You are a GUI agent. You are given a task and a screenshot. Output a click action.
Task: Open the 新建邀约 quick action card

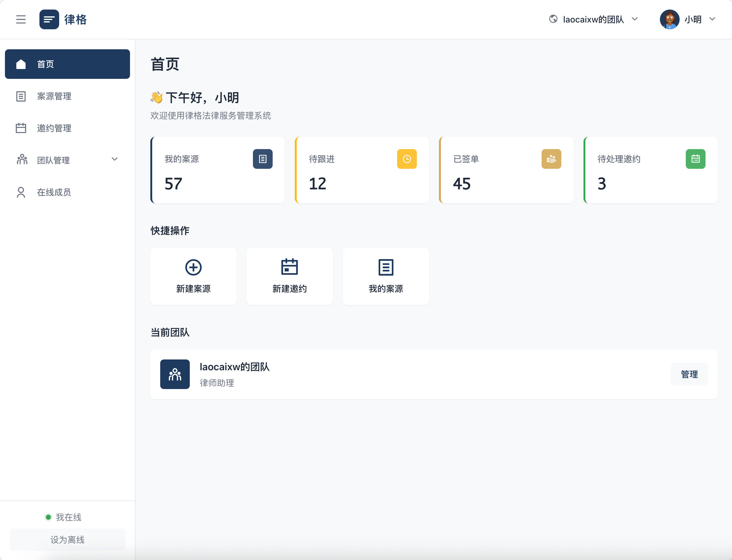pyautogui.click(x=289, y=276)
